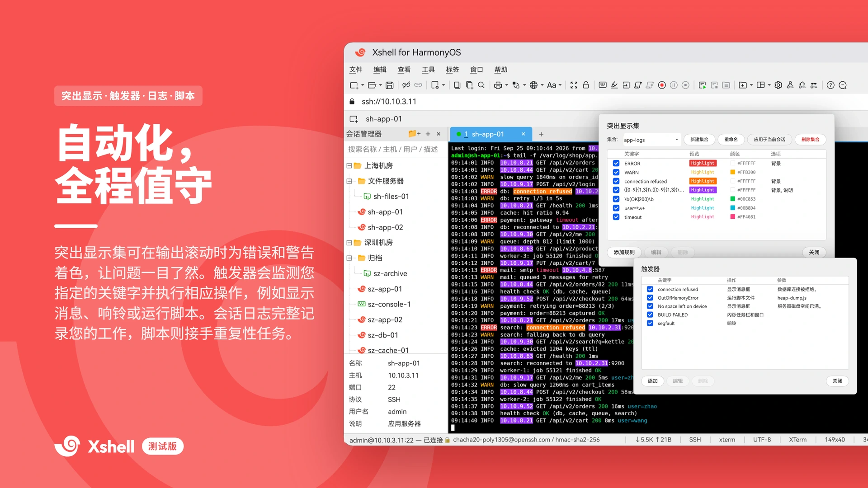The image size is (868, 488).
Task: Click the print icon in the toolbar
Action: (498, 85)
